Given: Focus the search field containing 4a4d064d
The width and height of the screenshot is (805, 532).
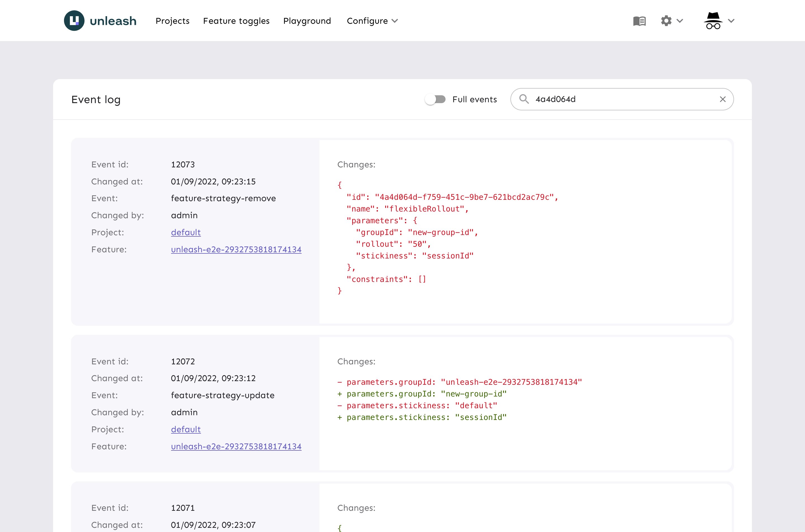Looking at the screenshot, I should (622, 99).
